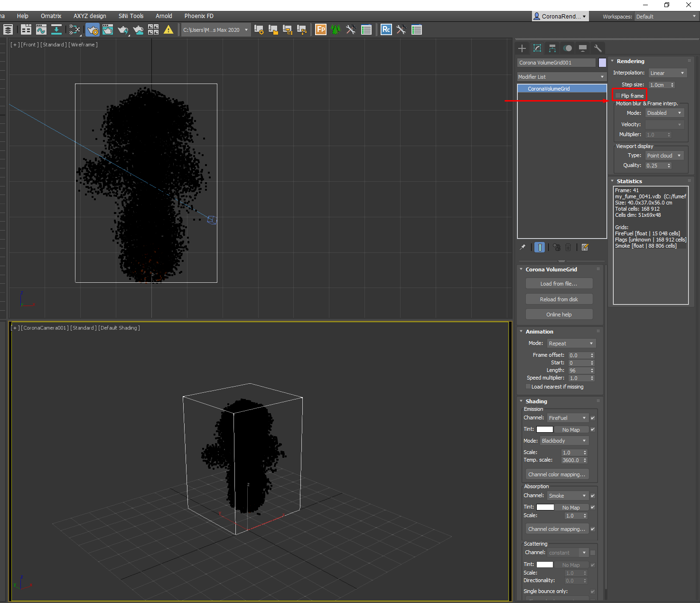Open the Arnold menu
The width and height of the screenshot is (700, 603).
coord(164,16)
